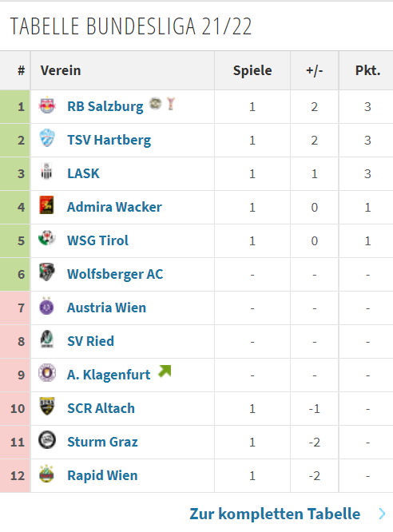Click the trophy icon next to RB Salzburg
393x532 pixels.
(x=171, y=104)
